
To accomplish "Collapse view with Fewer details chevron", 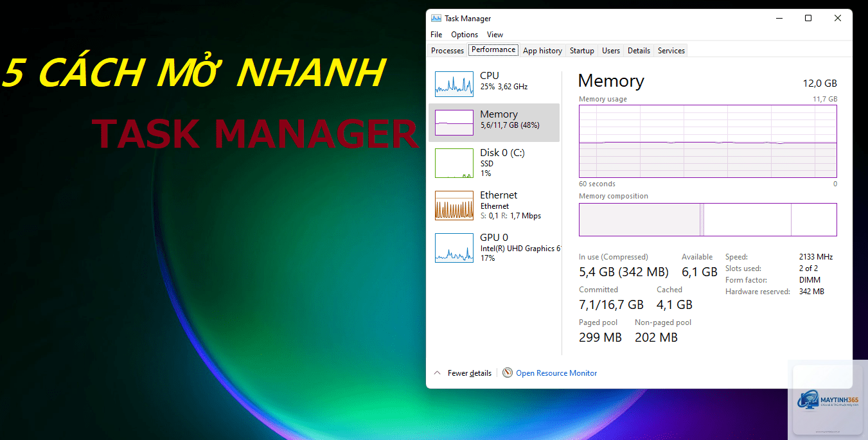I will pyautogui.click(x=438, y=373).
